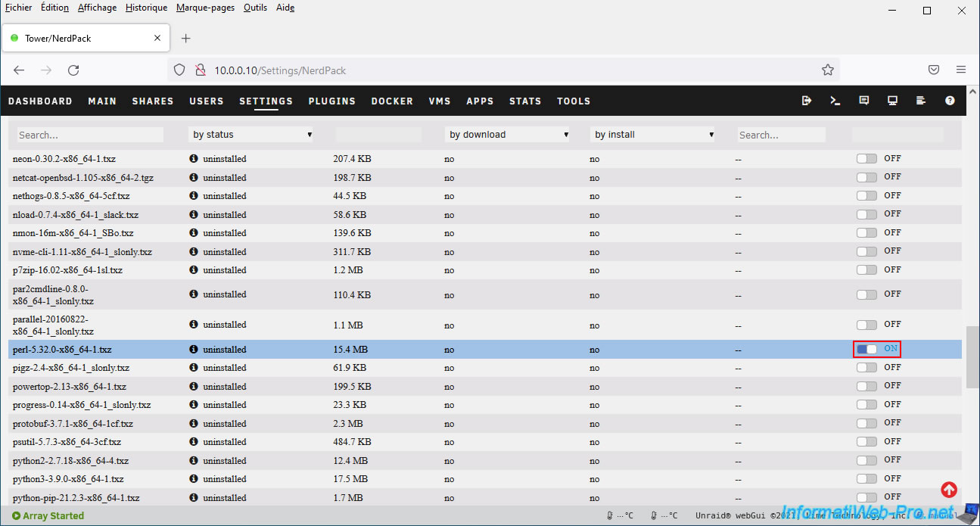Click the red back-to-top arrow

click(x=949, y=490)
